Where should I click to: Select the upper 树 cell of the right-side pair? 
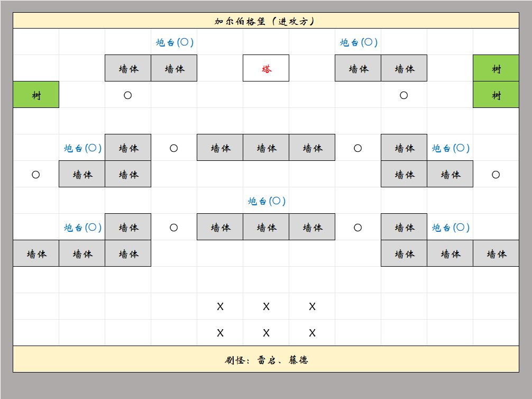496,68
